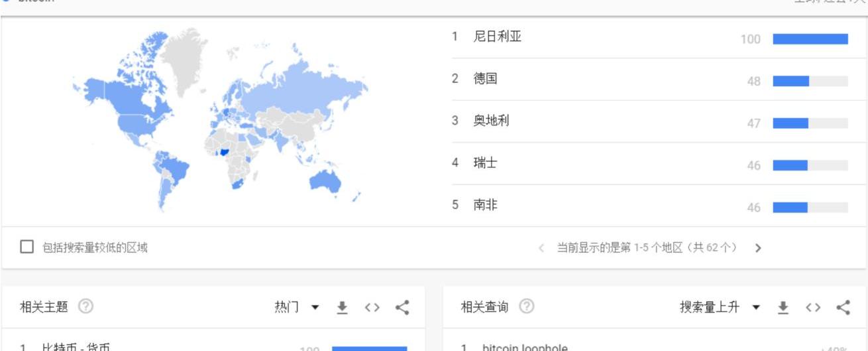Go to next page of regions
The image size is (868, 351).
pos(758,248)
